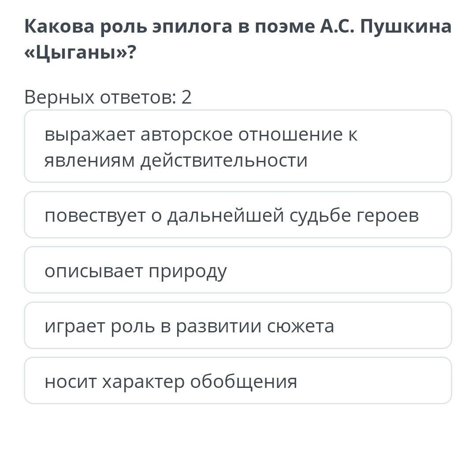
Task: Click the question heading about Пушкин's «Цыганы»
Action: click(238, 40)
